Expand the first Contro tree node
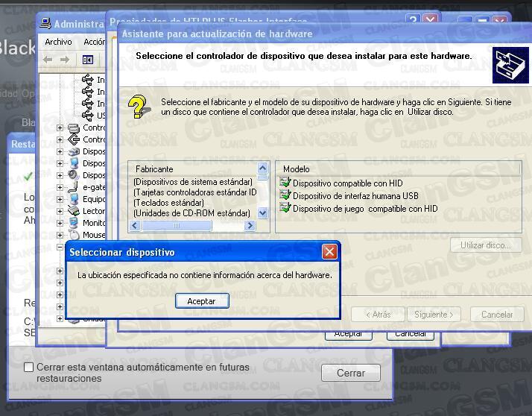 click(60, 127)
